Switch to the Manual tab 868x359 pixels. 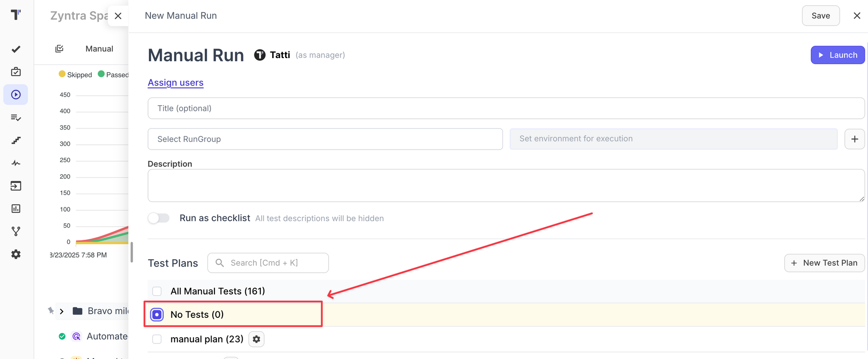tap(99, 49)
